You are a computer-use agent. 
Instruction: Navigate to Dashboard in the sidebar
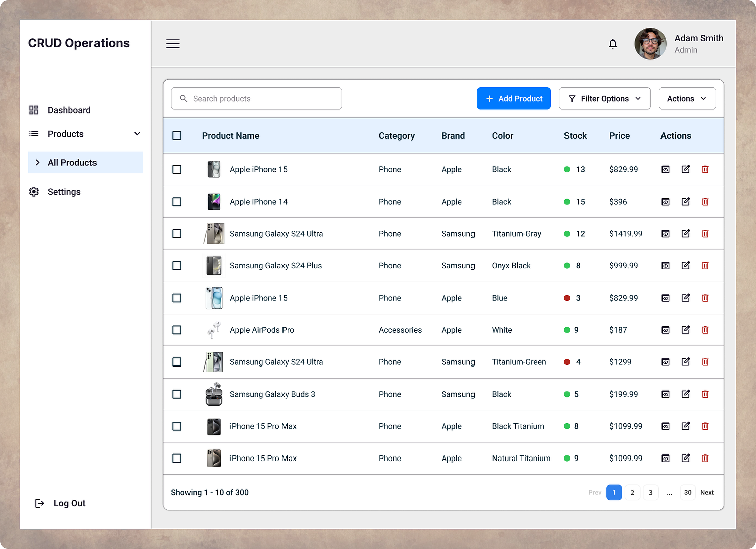69,110
